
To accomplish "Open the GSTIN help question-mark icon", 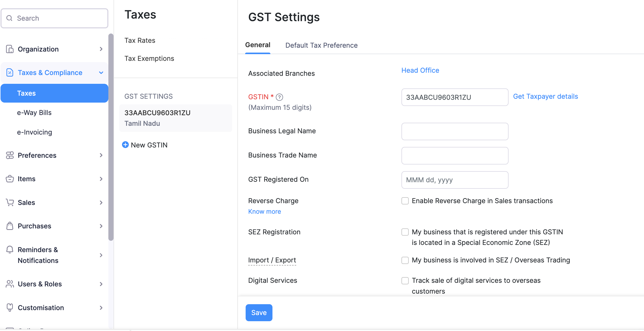I will [x=279, y=97].
